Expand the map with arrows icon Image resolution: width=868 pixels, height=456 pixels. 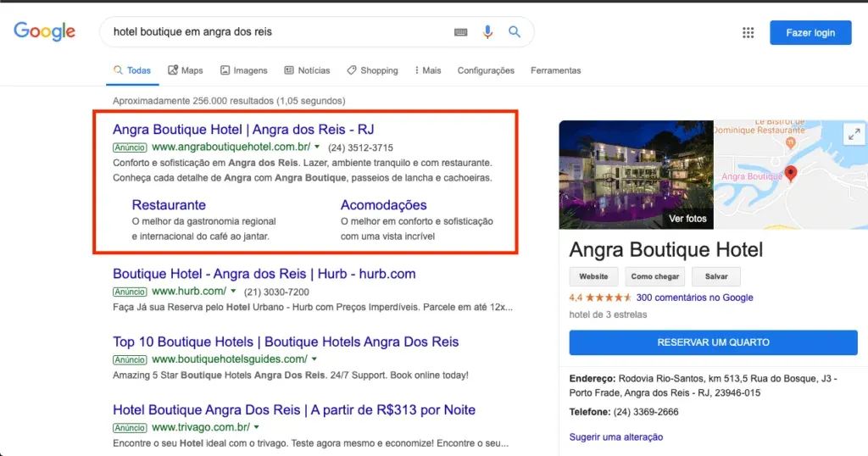click(854, 133)
